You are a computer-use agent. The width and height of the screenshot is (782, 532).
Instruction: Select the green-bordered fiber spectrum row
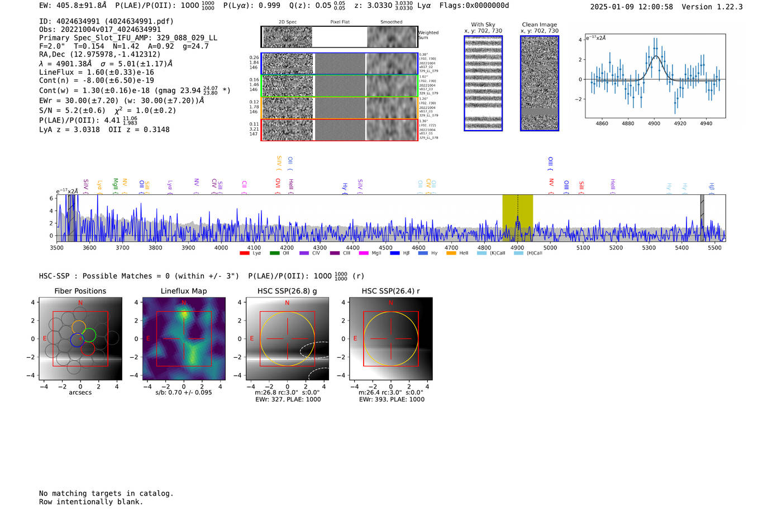pyautogui.click(x=339, y=85)
